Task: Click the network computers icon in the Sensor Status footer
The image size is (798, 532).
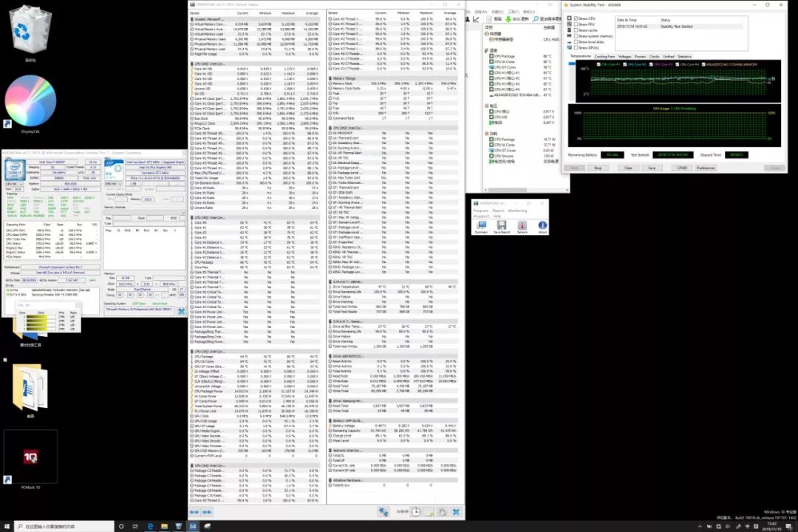Action: click(383, 512)
